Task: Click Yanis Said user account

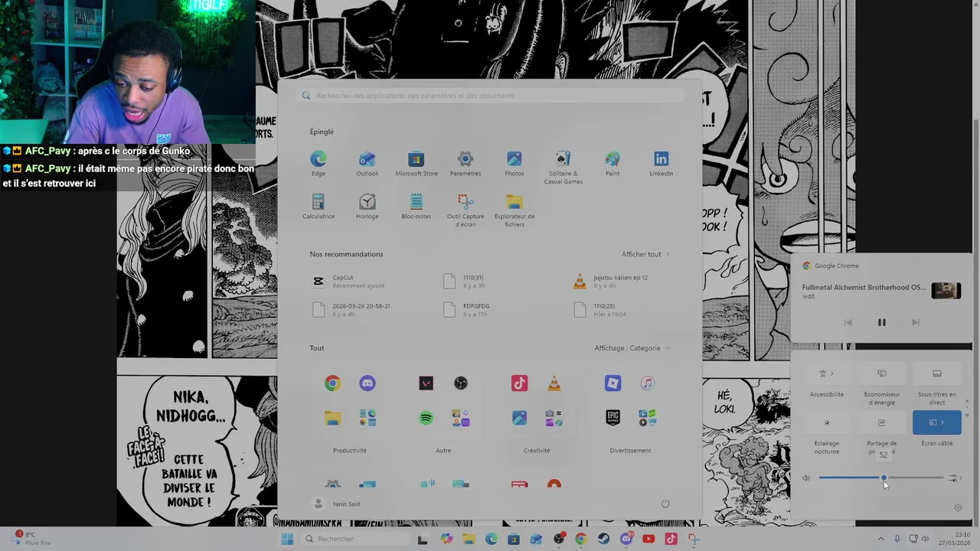Action: [337, 504]
